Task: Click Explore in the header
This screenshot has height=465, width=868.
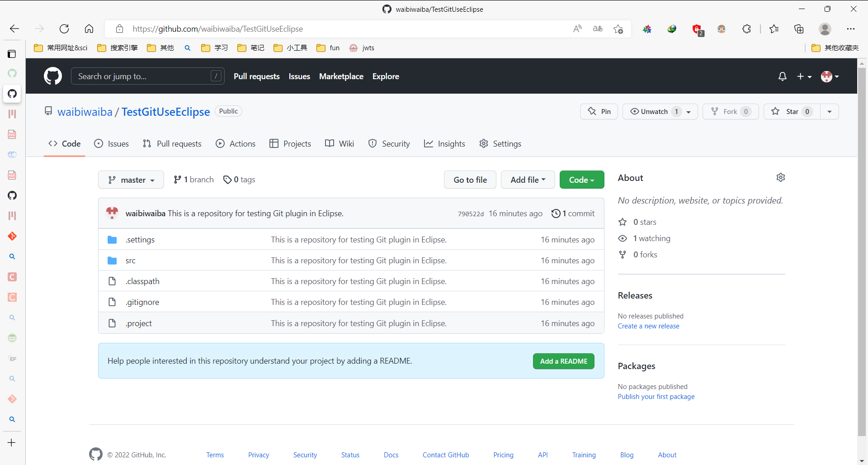Action: pos(386,76)
